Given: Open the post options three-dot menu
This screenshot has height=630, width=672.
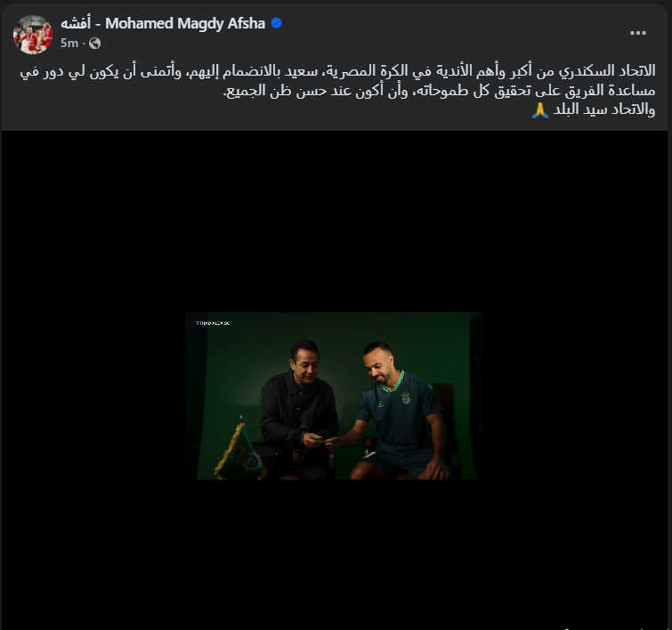Looking at the screenshot, I should 637,33.
